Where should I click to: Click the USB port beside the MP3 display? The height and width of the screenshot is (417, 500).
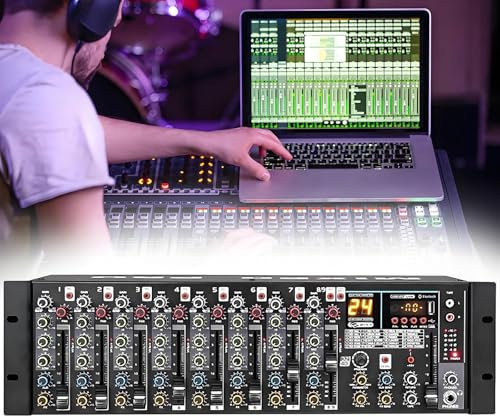point(431,308)
